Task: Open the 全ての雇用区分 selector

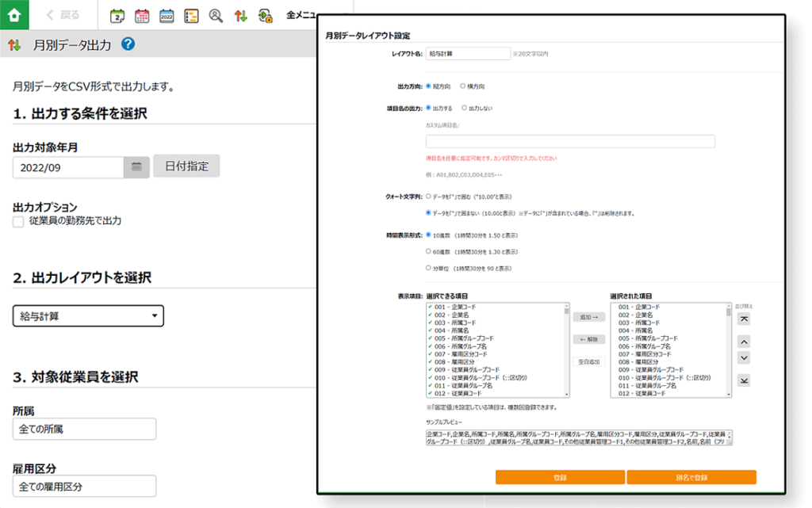Action: pos(85,486)
